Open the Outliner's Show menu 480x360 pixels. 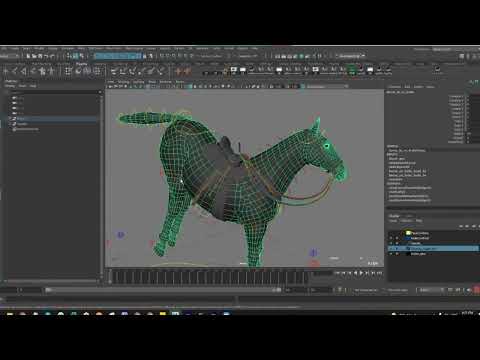point(22,86)
